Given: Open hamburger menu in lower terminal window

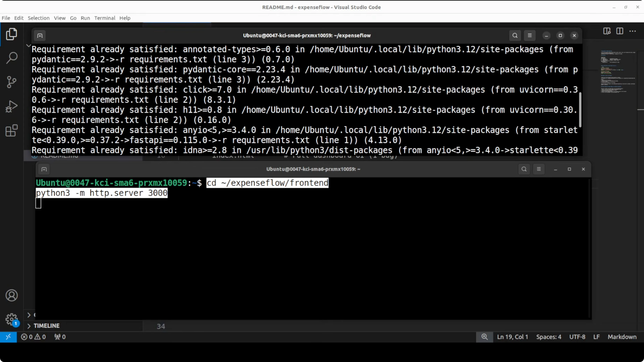Looking at the screenshot, I should tap(539, 169).
